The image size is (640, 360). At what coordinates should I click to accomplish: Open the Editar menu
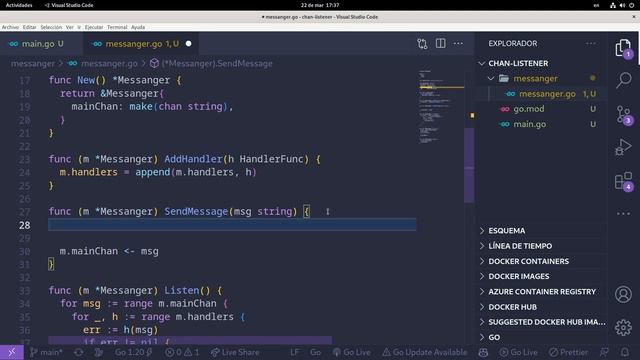coord(29,27)
